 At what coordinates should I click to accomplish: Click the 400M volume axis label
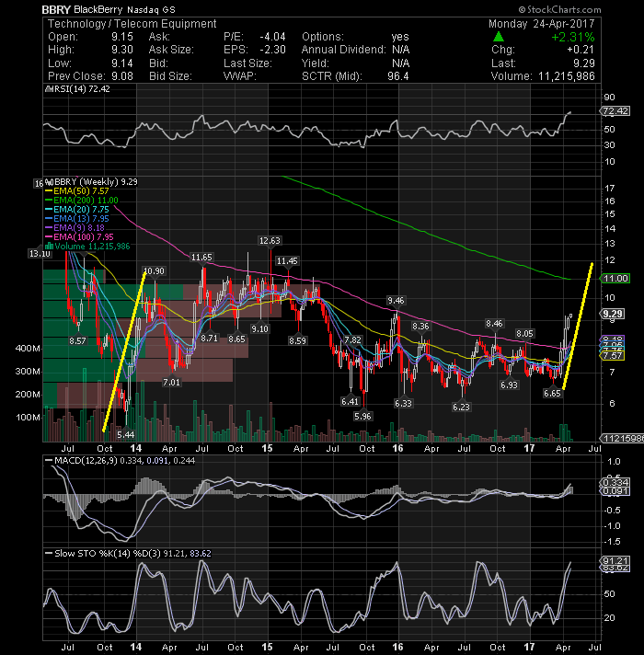coord(28,349)
